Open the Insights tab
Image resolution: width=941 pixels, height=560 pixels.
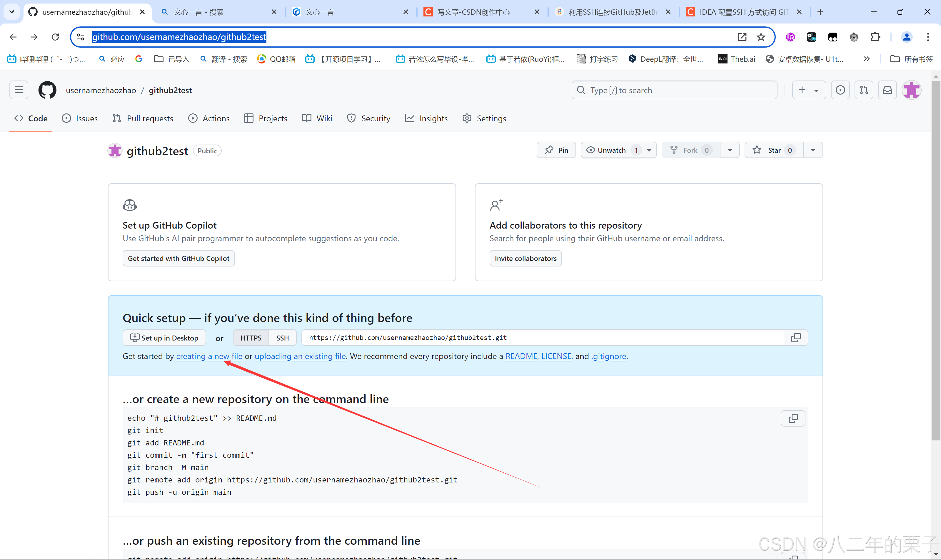pyautogui.click(x=426, y=118)
